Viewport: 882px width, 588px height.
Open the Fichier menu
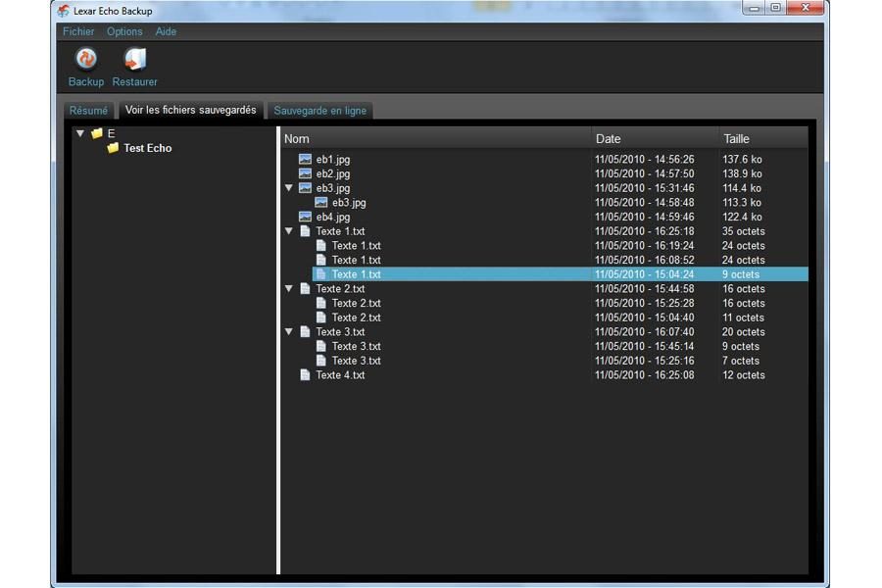click(78, 31)
